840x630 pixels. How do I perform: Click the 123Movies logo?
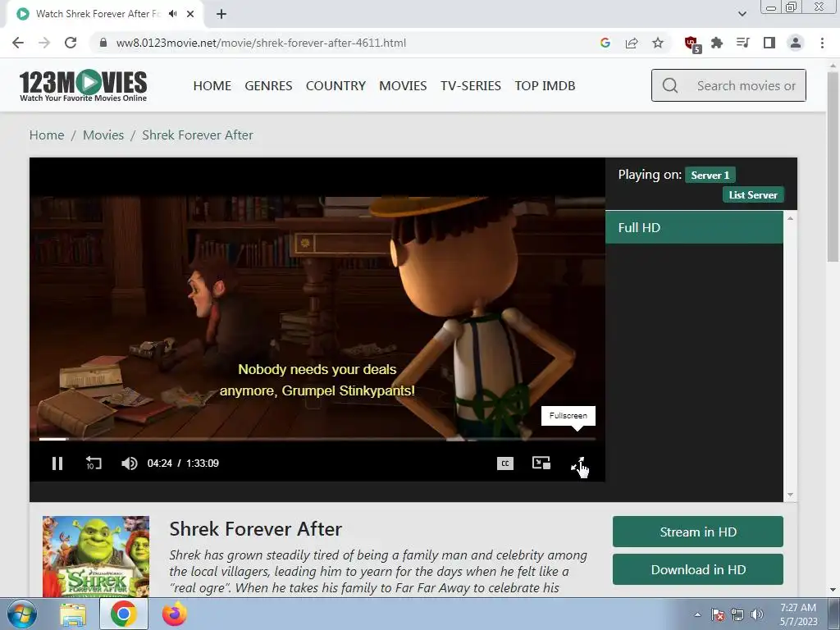83,85
